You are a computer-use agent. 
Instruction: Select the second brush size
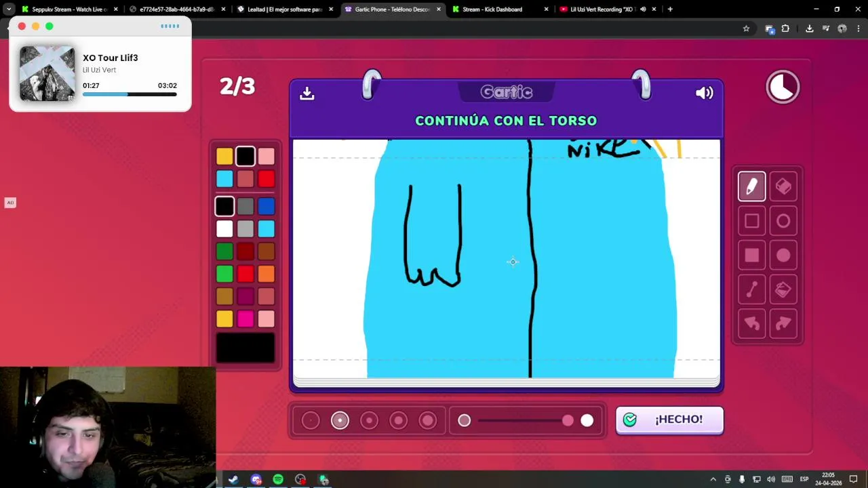(340, 421)
